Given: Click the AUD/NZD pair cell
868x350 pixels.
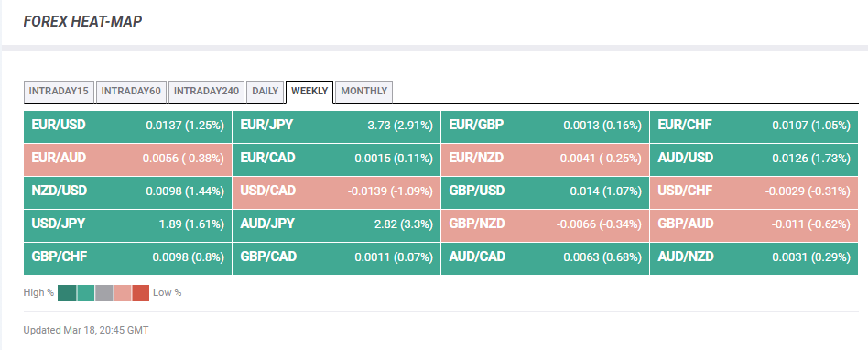Looking at the screenshot, I should point(754,258).
